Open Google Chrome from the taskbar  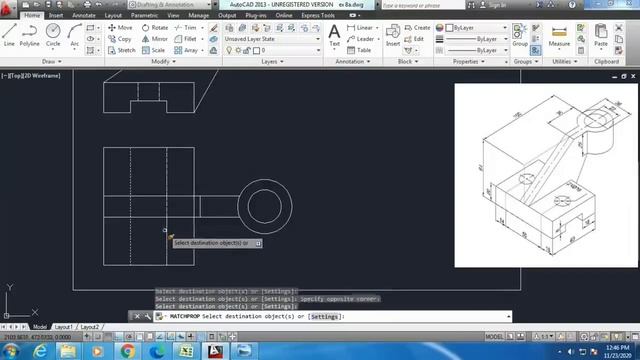click(x=127, y=351)
